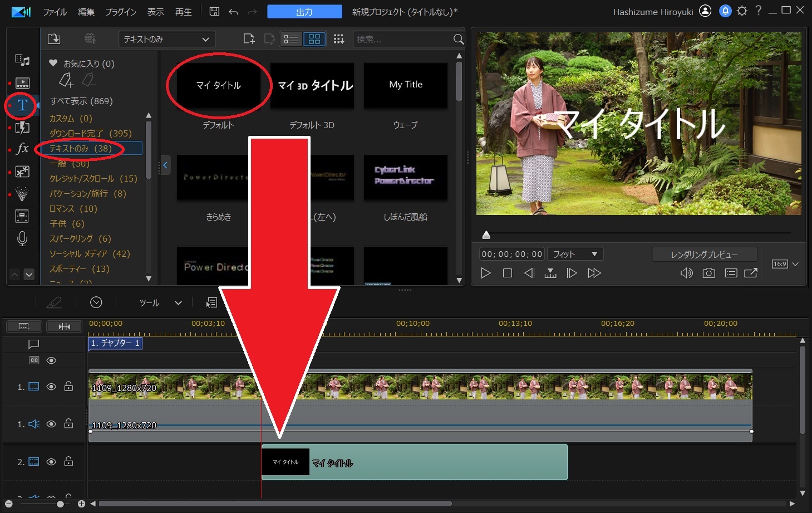Image resolution: width=812 pixels, height=513 pixels.
Task: Toggle lock on video track 2
Action: (68, 461)
